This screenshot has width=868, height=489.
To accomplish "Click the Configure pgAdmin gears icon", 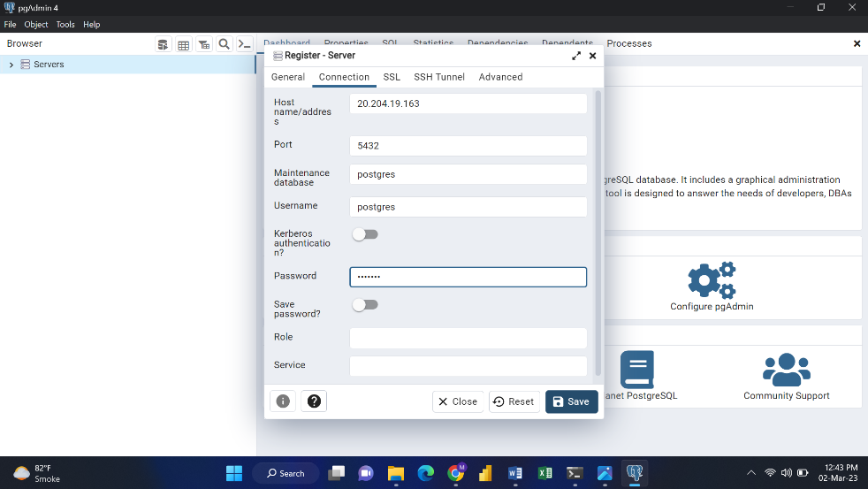I will (x=712, y=280).
